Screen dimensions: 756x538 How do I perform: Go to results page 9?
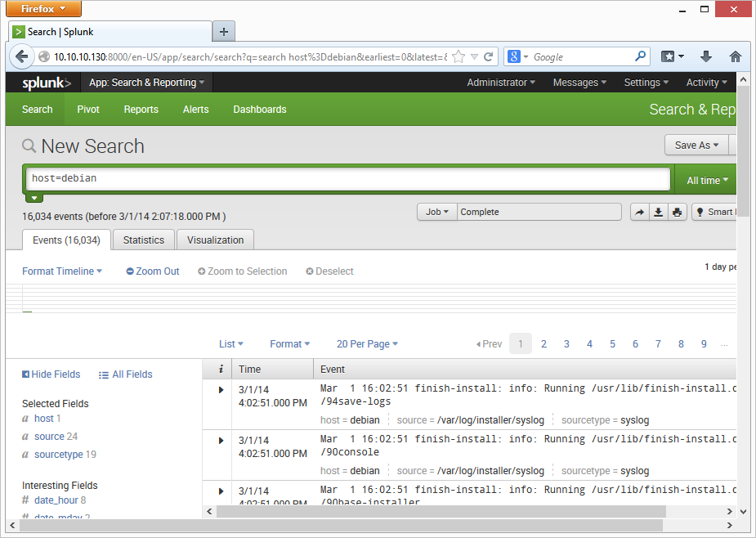tap(704, 344)
